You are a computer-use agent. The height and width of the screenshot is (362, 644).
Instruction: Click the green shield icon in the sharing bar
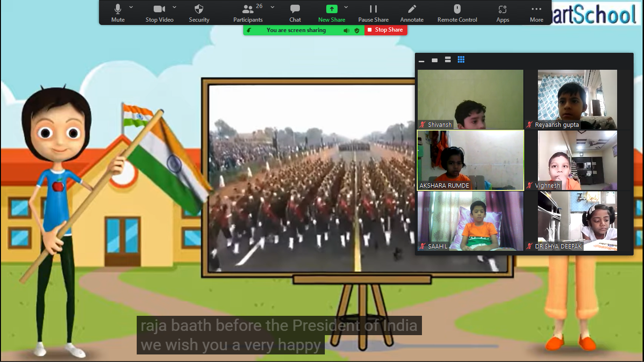point(357,30)
